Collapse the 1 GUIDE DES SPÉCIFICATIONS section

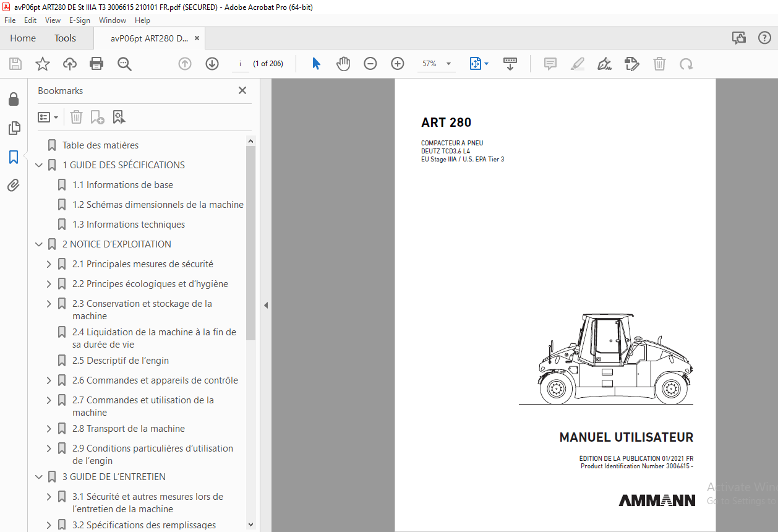pos(39,165)
